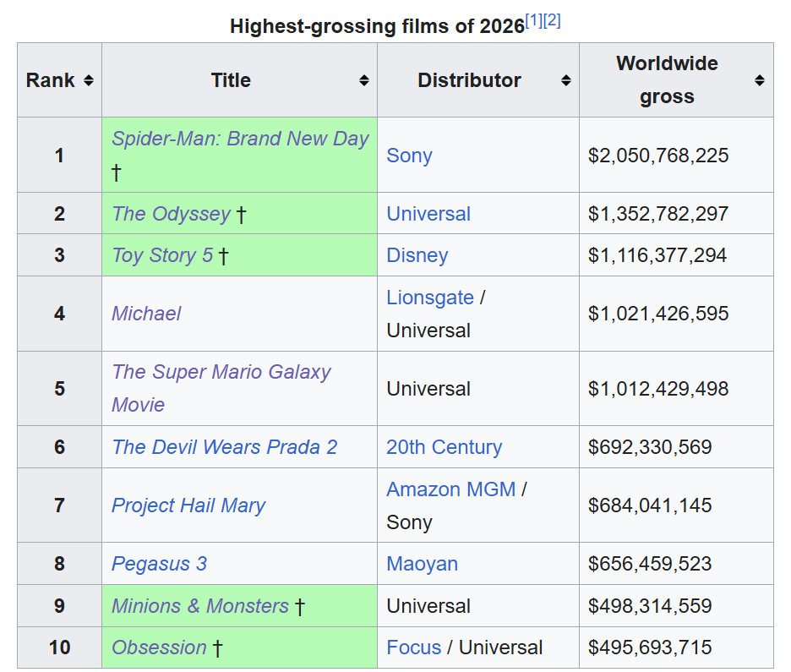791x672 pixels.
Task: Click the dagger symbol after Obsession
Action: [217, 649]
